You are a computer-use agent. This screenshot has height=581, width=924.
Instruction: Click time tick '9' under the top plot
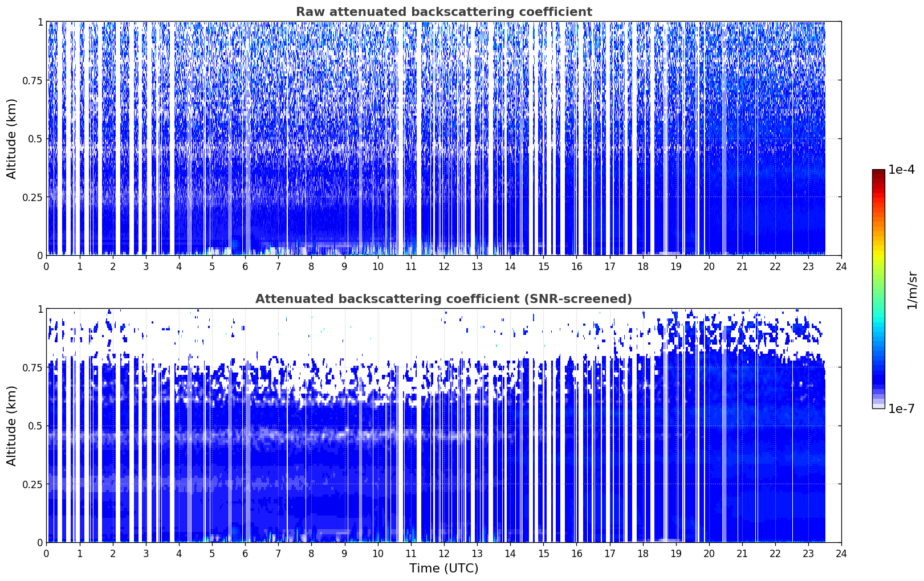344,266
